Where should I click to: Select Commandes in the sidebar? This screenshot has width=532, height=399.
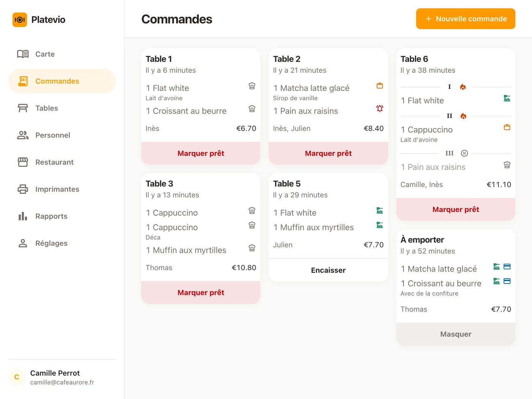[x=62, y=81]
